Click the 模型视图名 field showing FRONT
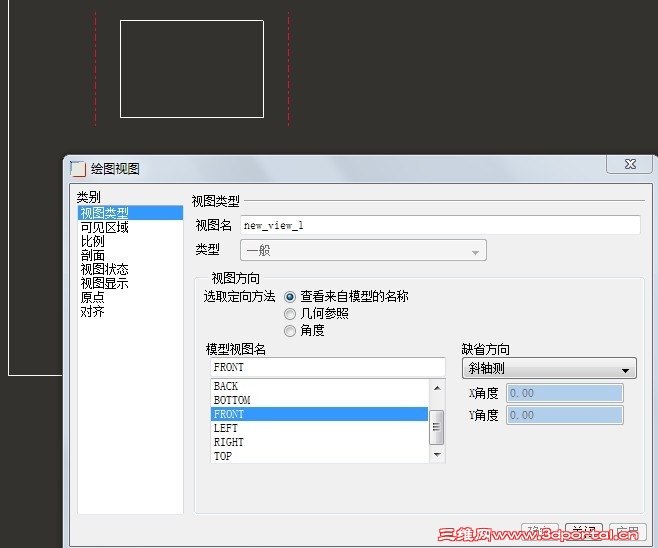 327,367
